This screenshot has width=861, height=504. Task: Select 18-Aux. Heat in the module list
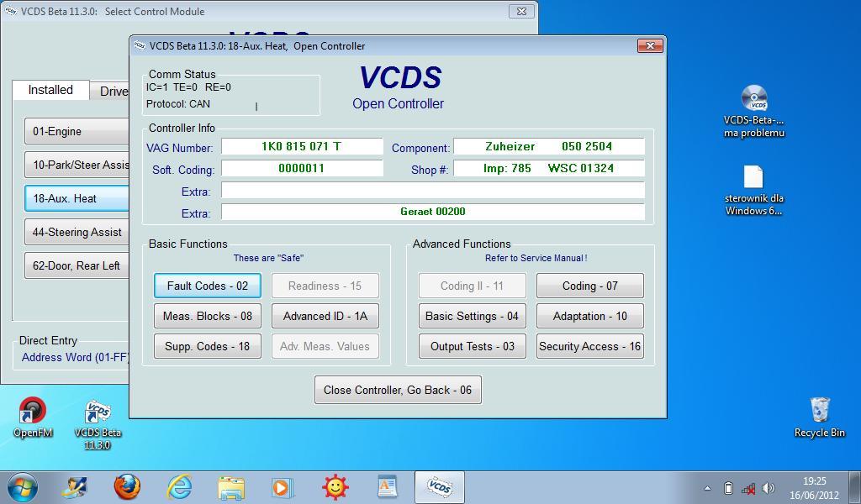pyautogui.click(x=77, y=198)
